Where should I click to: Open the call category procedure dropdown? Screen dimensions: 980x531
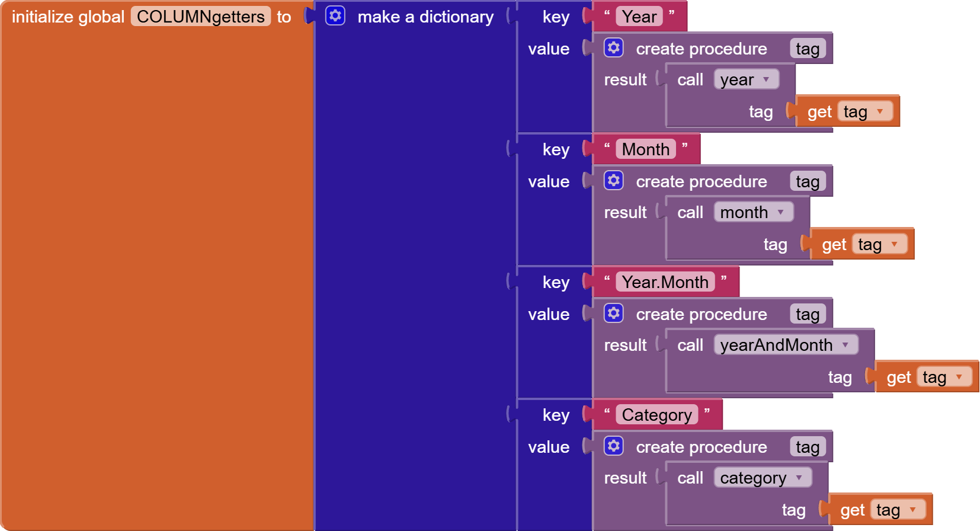pos(799,478)
